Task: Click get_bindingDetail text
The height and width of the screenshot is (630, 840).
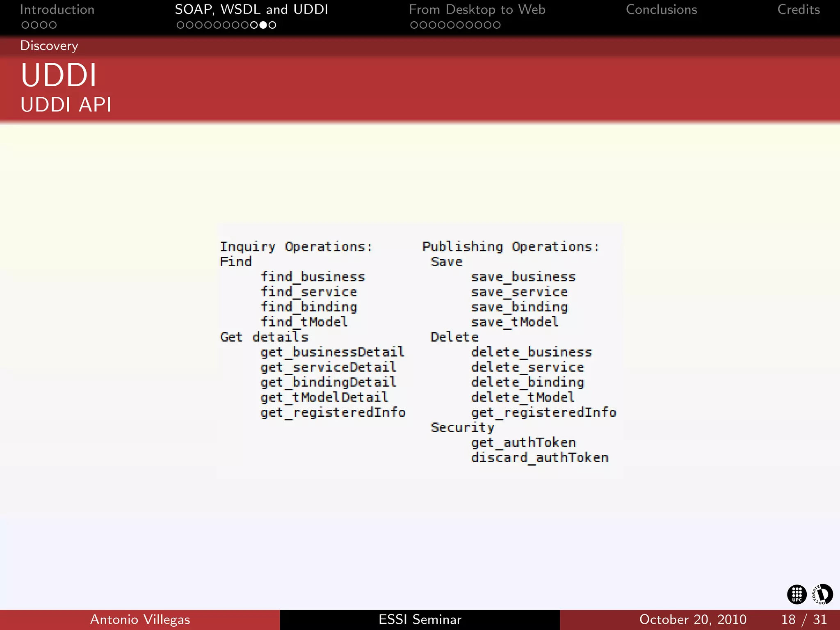Action: coord(329,382)
